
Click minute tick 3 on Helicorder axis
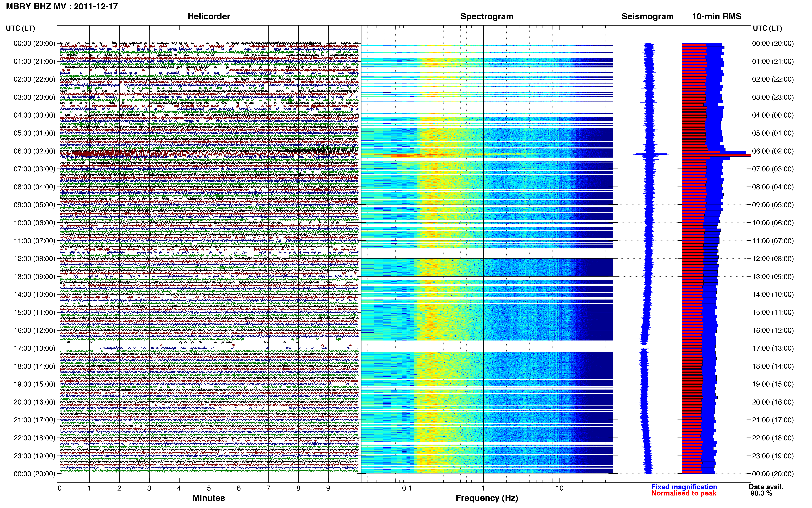(x=149, y=488)
